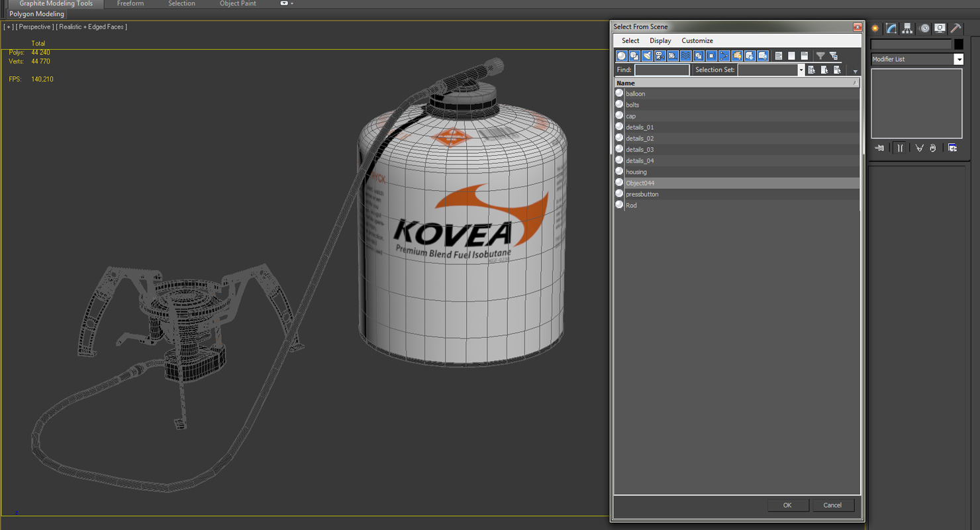Toggle Display Cameras filter button

pos(660,56)
